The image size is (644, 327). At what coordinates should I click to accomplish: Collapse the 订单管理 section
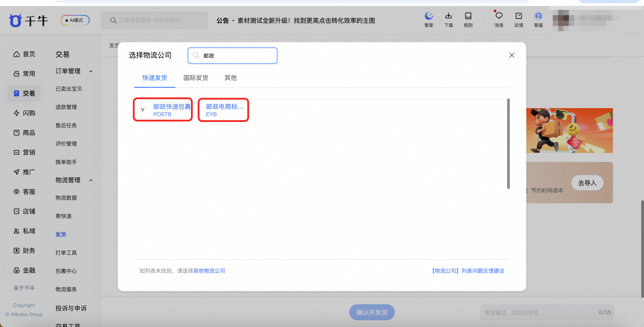[x=91, y=71]
